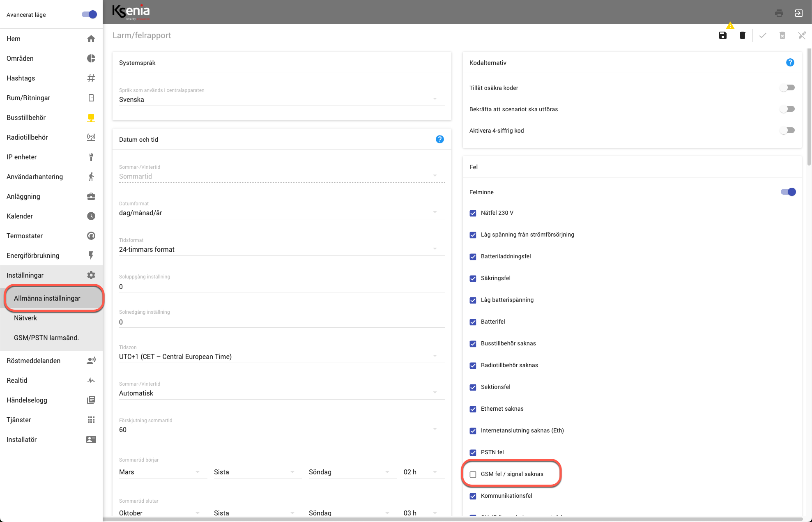Check GSM fel / signal saknas
This screenshot has width=812, height=522.
pyautogui.click(x=473, y=474)
